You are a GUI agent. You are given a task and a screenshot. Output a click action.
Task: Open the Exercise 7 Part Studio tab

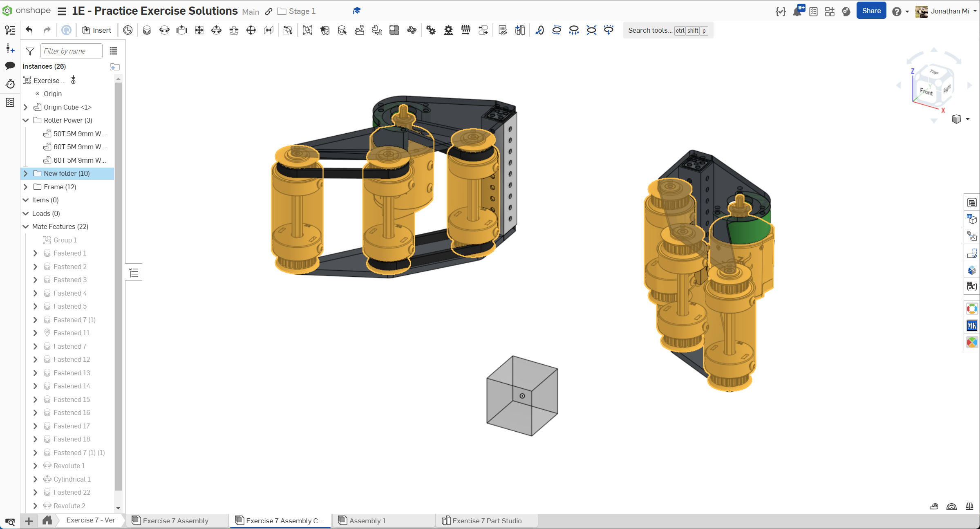(x=486, y=521)
